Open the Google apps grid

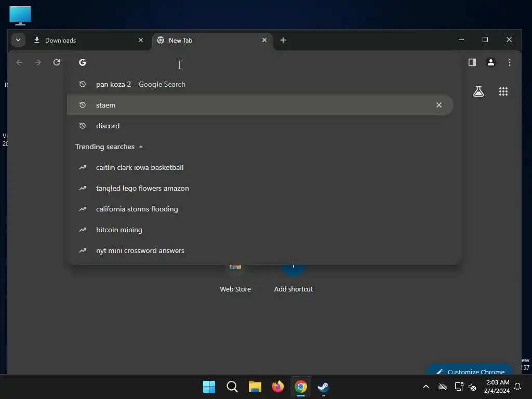pyautogui.click(x=503, y=91)
